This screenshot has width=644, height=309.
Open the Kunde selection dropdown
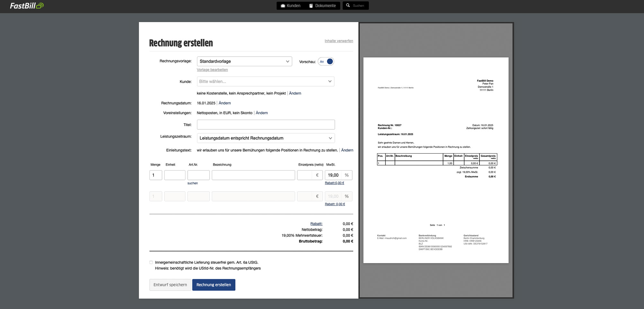coord(265,81)
